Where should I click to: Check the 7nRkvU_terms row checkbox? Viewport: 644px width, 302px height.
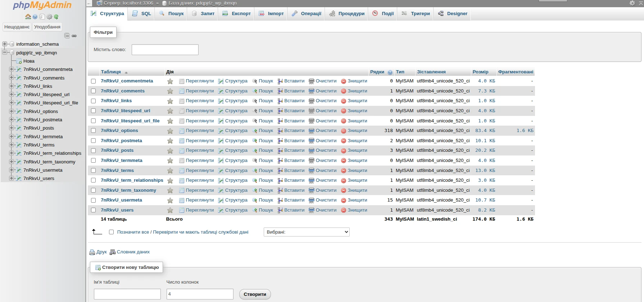(94, 171)
